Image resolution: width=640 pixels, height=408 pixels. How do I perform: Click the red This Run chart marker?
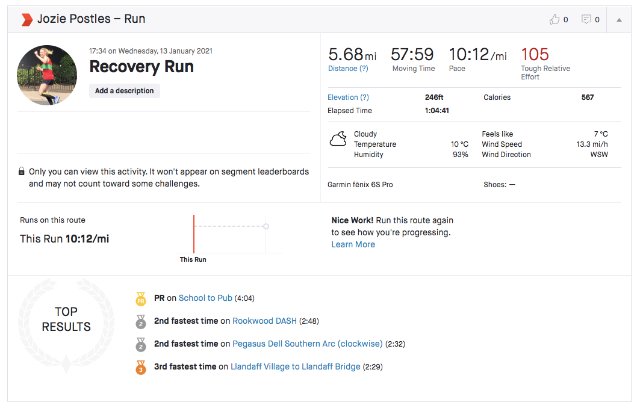coord(194,232)
